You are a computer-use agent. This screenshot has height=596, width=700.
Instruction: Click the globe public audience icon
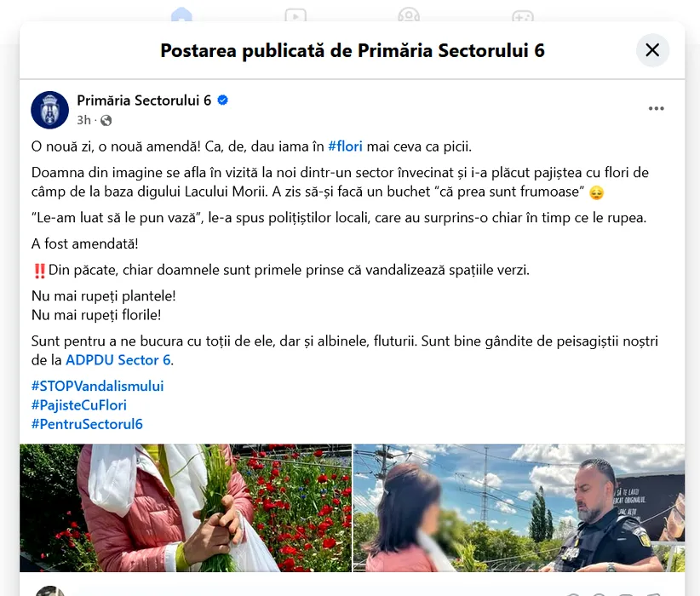106,121
